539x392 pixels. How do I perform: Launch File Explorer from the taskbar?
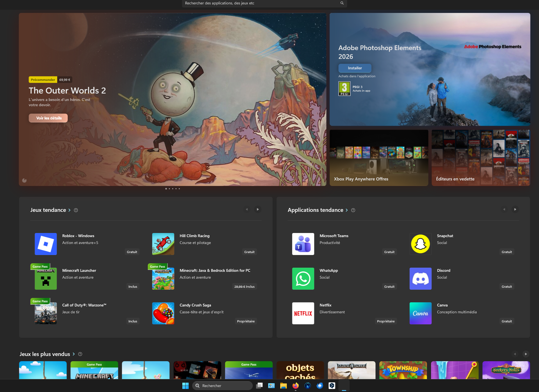coord(284,386)
